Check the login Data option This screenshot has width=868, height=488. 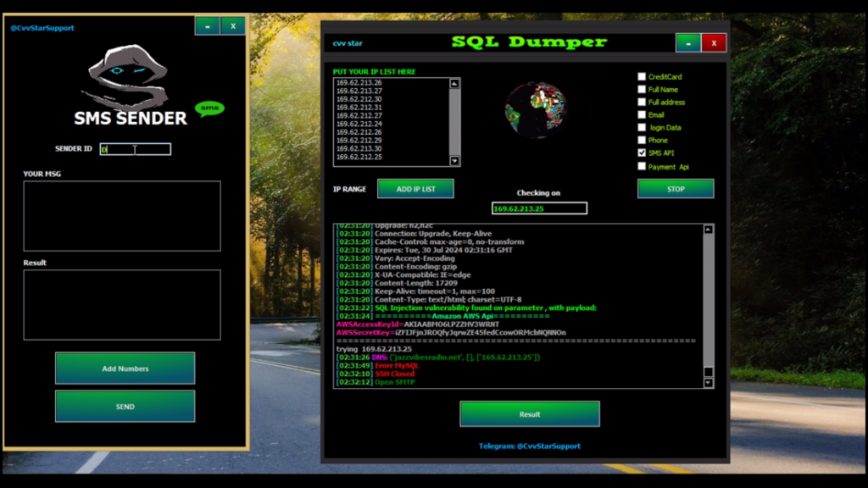642,127
